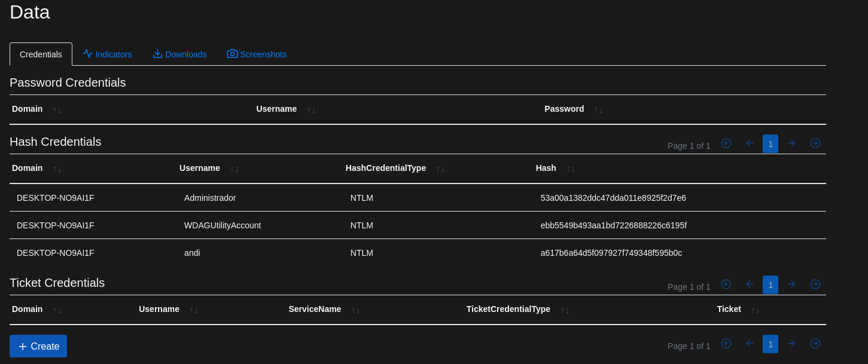Screen dimensions: 868x364
Task: Sort Password Credentials by Username arrows
Action: 311,109
